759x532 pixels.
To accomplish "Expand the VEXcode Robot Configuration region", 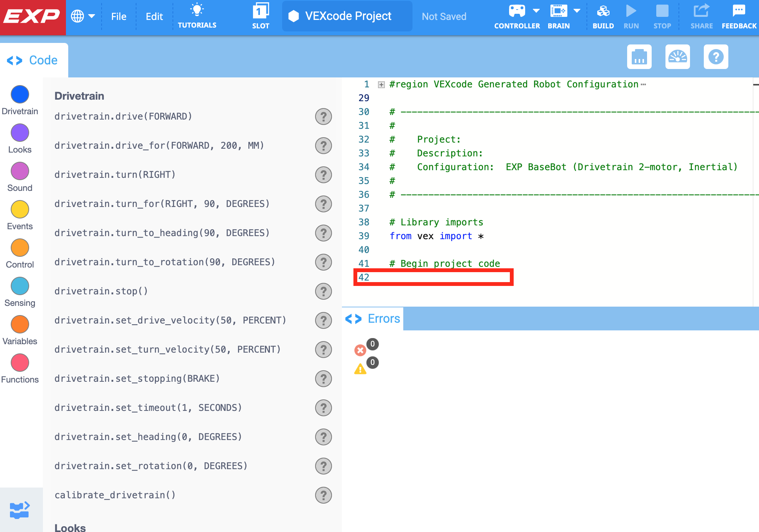I will click(x=381, y=84).
